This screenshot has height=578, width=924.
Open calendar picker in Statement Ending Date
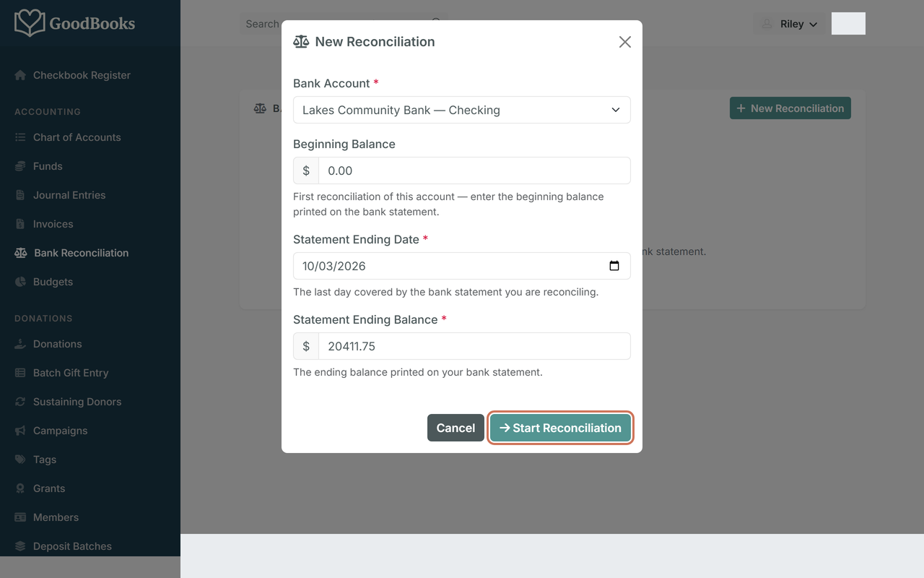tap(614, 266)
